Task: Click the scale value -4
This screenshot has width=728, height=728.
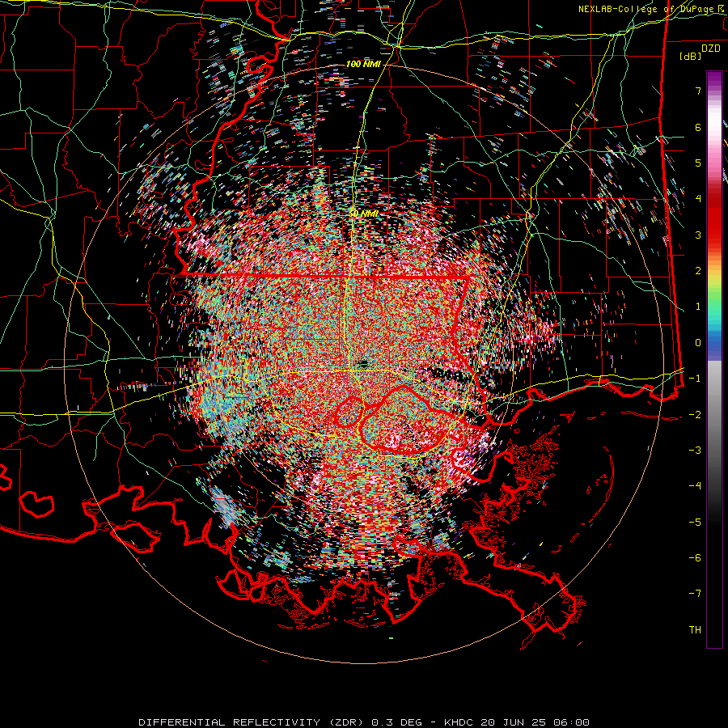Action: 695,486
